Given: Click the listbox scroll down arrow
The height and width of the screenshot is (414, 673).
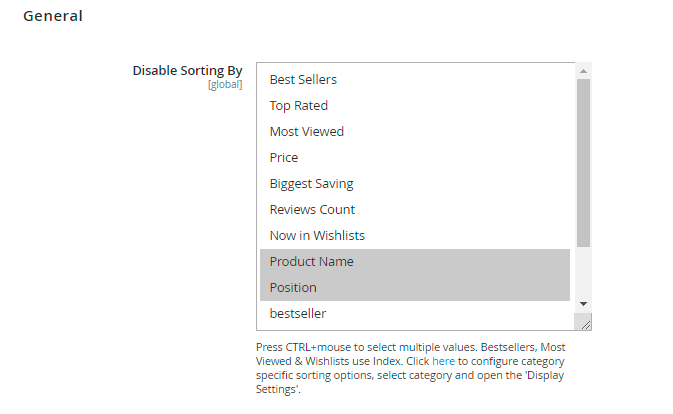Looking at the screenshot, I should pos(584,303).
